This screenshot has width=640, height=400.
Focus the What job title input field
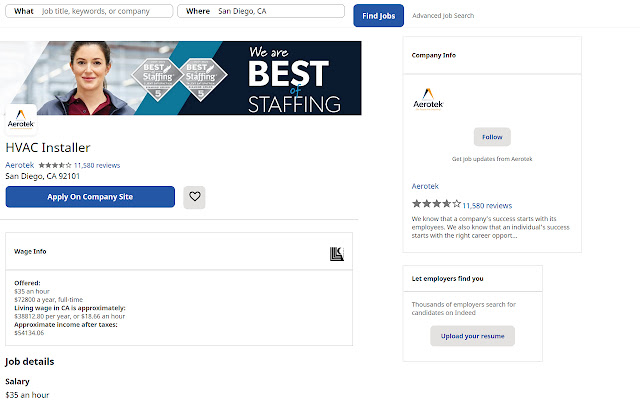pos(89,11)
